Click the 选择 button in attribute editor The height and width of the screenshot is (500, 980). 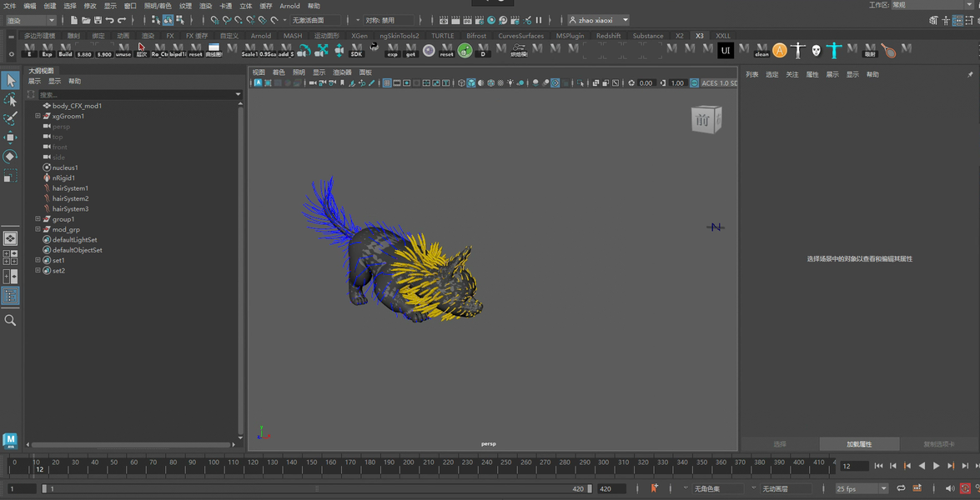point(779,444)
